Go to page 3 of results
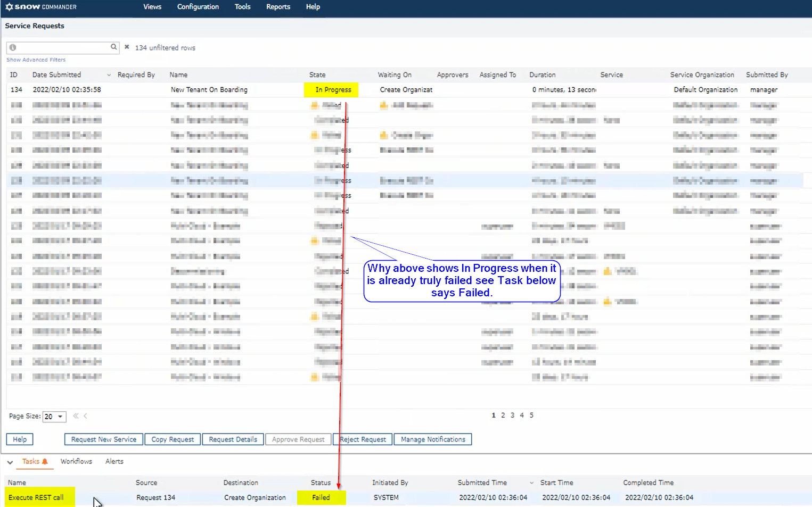 pos(512,415)
